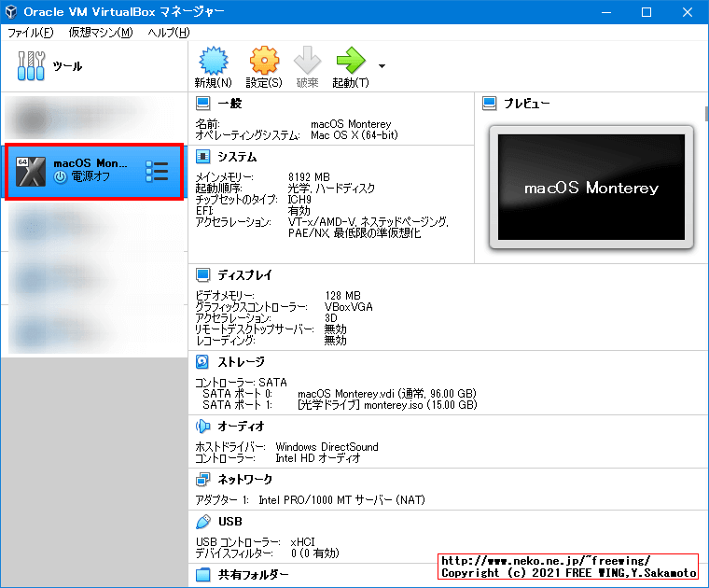Click the VirtualBox cube title bar icon
Image resolution: width=709 pixels, height=588 pixels.
pyautogui.click(x=11, y=12)
